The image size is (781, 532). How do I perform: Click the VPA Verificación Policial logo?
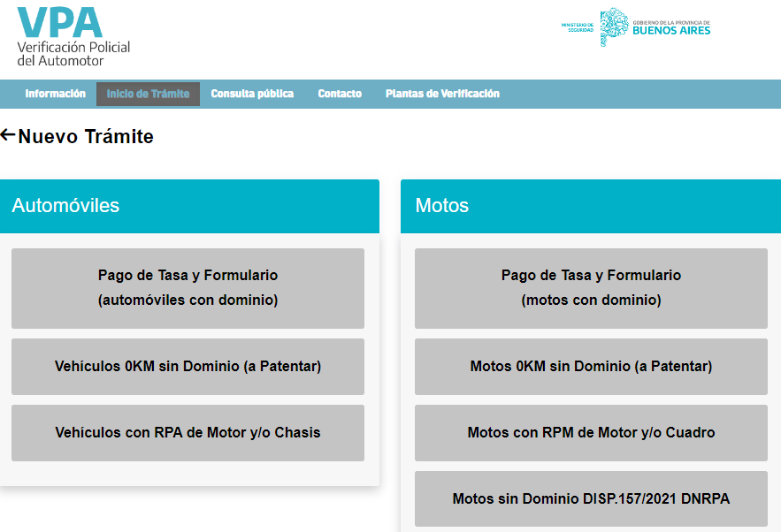(73, 37)
